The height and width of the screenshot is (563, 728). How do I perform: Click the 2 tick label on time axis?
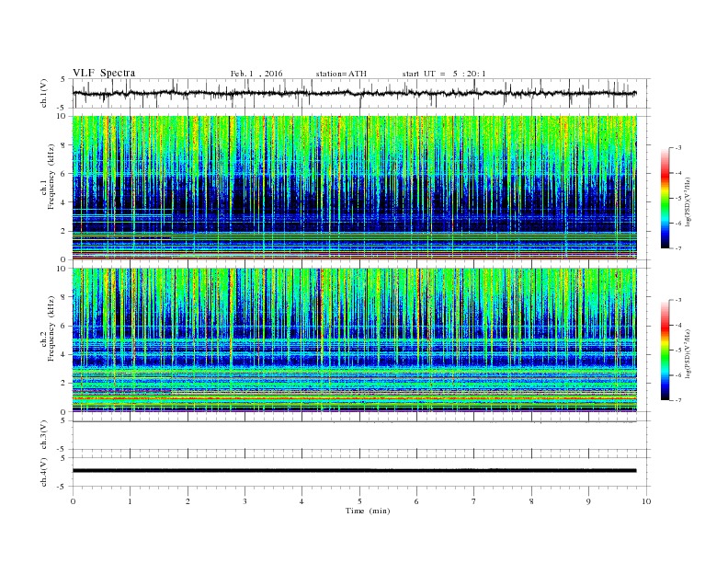[x=188, y=501]
